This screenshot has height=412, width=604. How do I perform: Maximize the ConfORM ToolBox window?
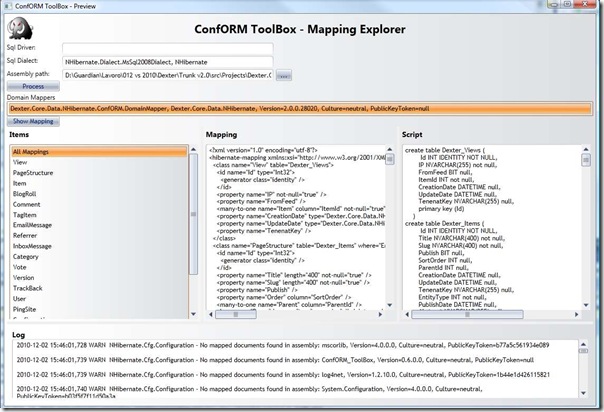(x=567, y=4)
